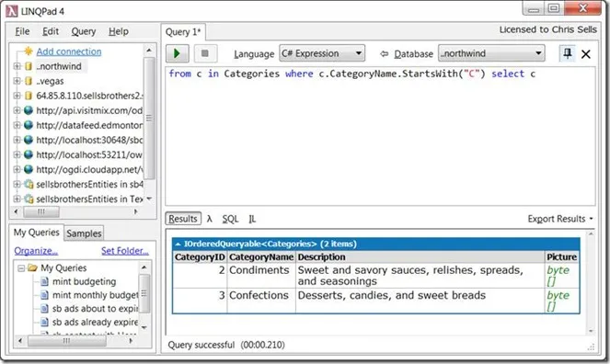
Task: Open the File menu
Action: coord(22,31)
